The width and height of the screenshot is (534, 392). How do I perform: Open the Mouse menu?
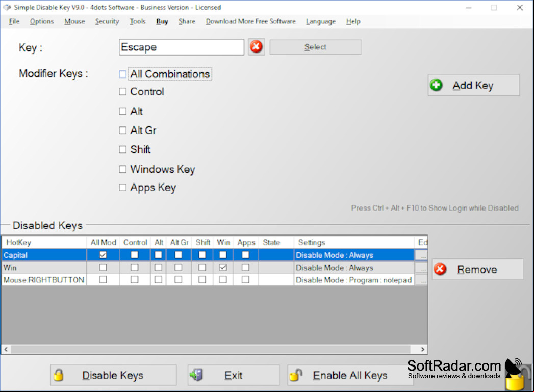point(74,21)
